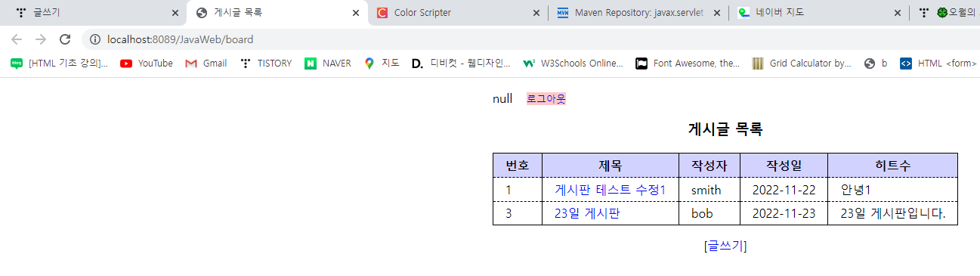Open the post 23일 게시판

point(587,214)
